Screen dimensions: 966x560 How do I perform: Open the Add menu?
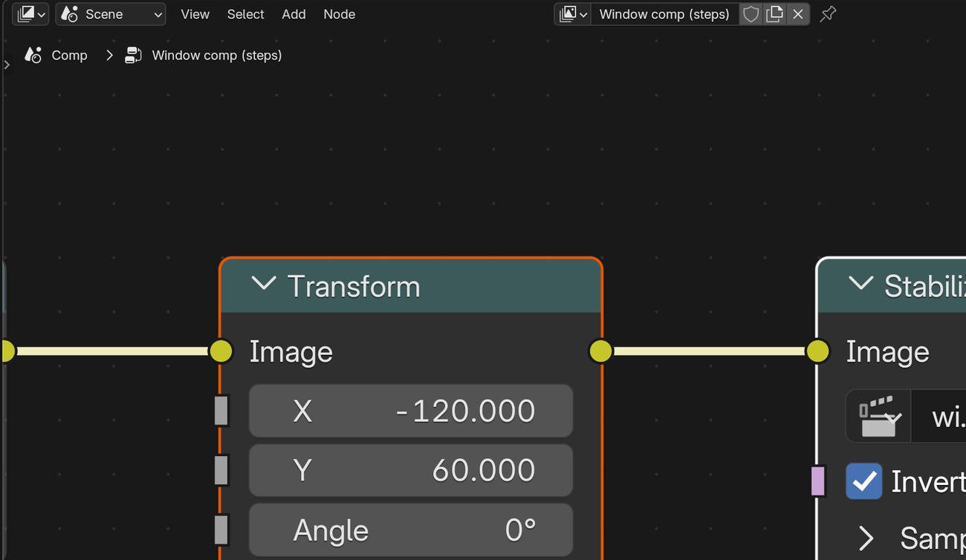coord(294,14)
